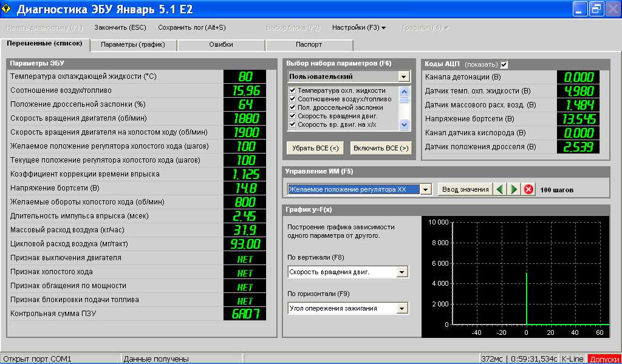Click the '100 шагов' step count text

[x=556, y=190]
